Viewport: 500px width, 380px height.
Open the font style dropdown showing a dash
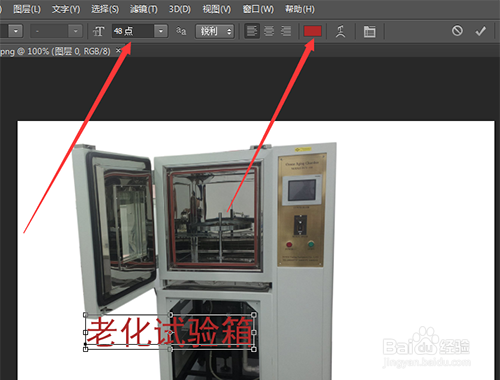[x=56, y=31]
